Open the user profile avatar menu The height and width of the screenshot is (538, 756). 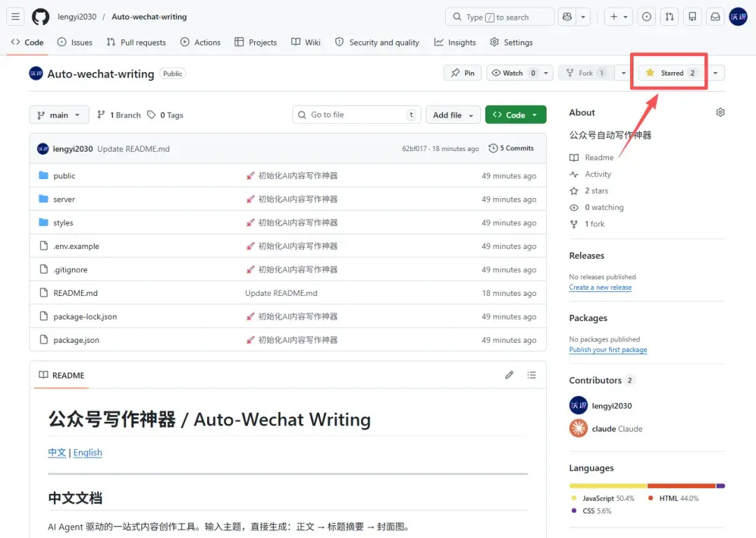(738, 17)
